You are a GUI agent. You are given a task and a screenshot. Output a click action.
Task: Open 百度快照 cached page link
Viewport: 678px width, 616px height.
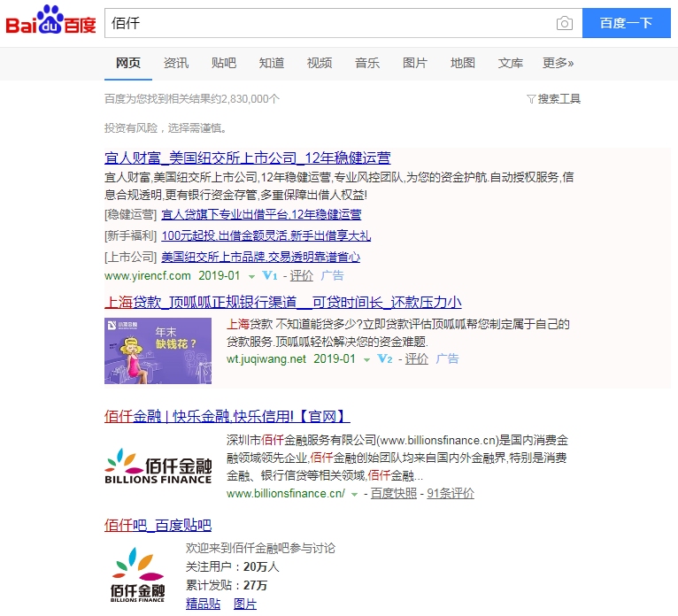pos(394,494)
